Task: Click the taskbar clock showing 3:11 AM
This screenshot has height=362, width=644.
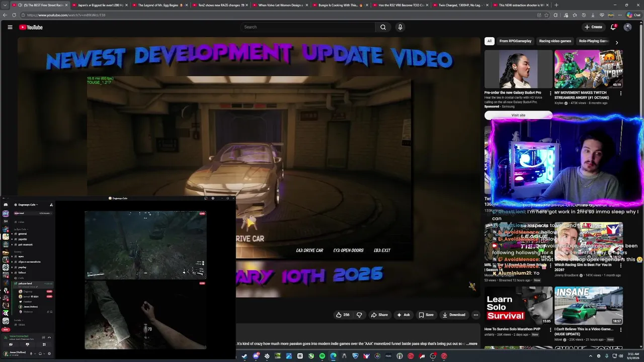Action: click(x=633, y=356)
